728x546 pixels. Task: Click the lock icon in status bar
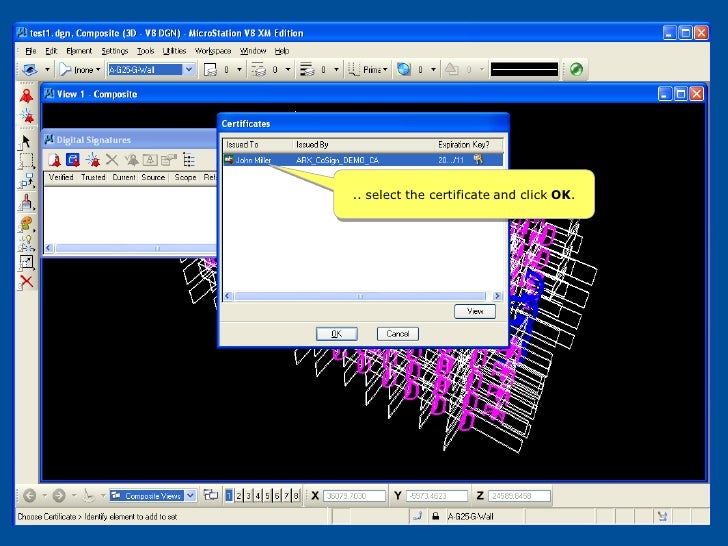tap(435, 517)
